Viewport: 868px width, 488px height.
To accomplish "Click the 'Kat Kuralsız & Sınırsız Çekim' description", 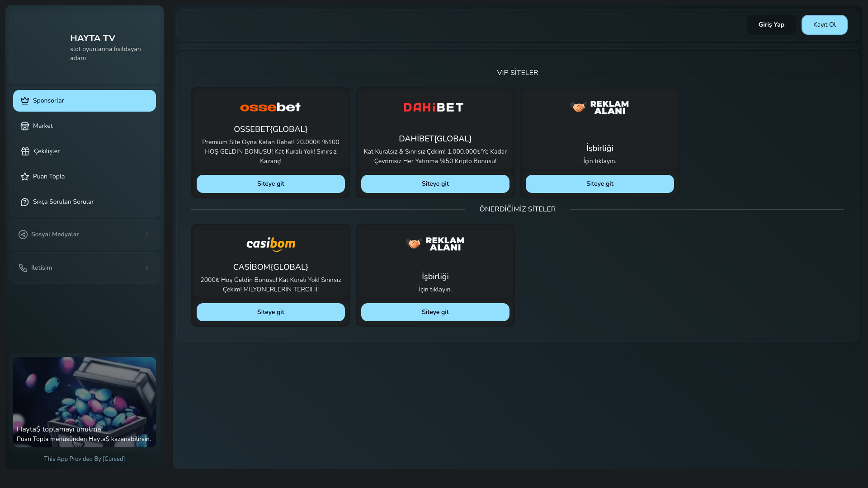I will (435, 156).
